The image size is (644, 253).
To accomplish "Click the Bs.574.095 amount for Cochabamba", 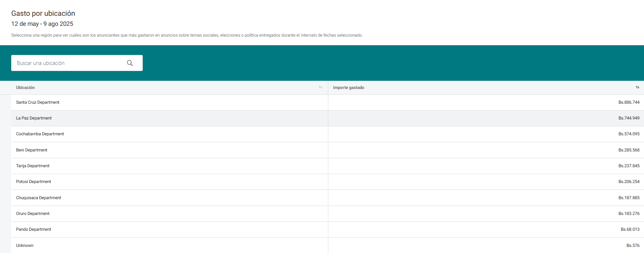I will (629, 134).
